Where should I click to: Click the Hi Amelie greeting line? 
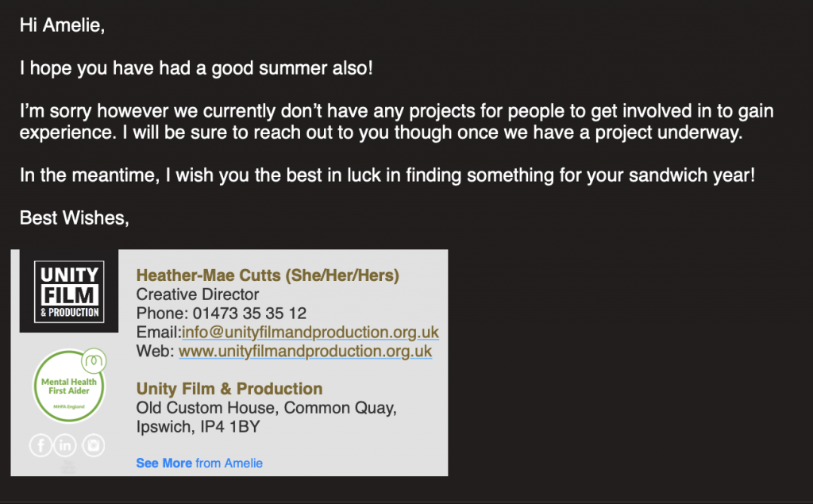tap(62, 25)
